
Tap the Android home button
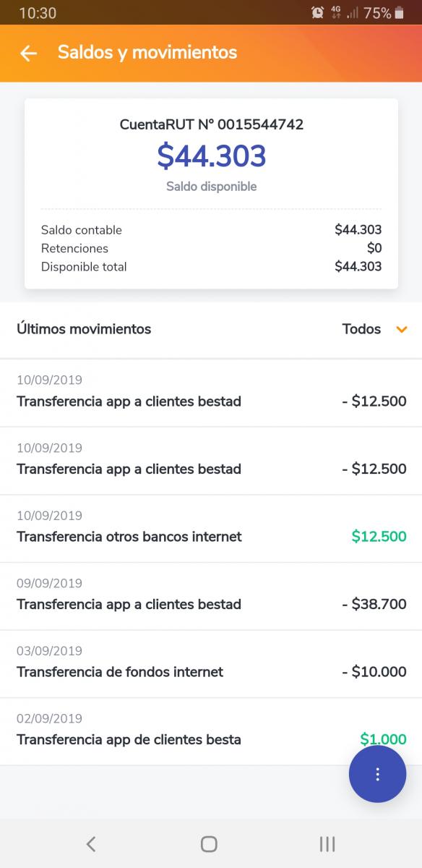point(208,843)
